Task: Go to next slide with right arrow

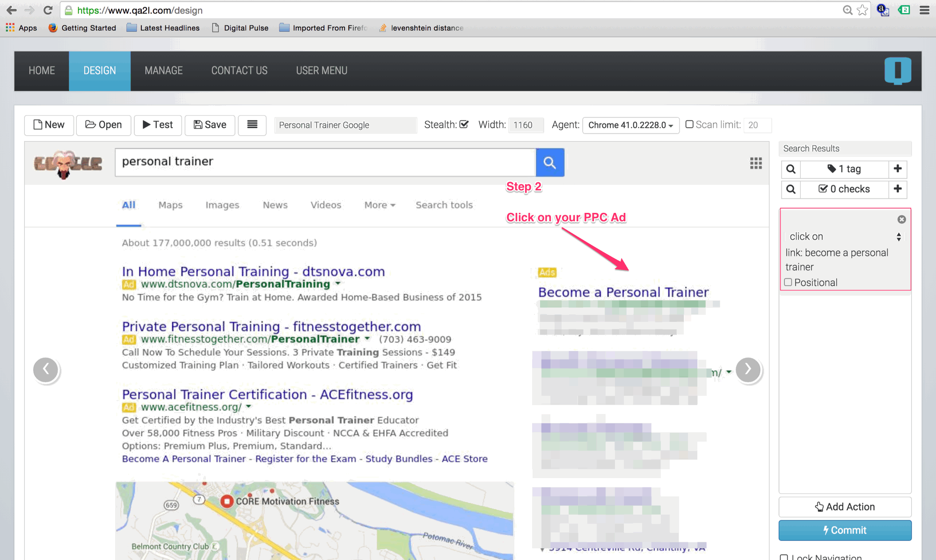Action: pos(748,370)
